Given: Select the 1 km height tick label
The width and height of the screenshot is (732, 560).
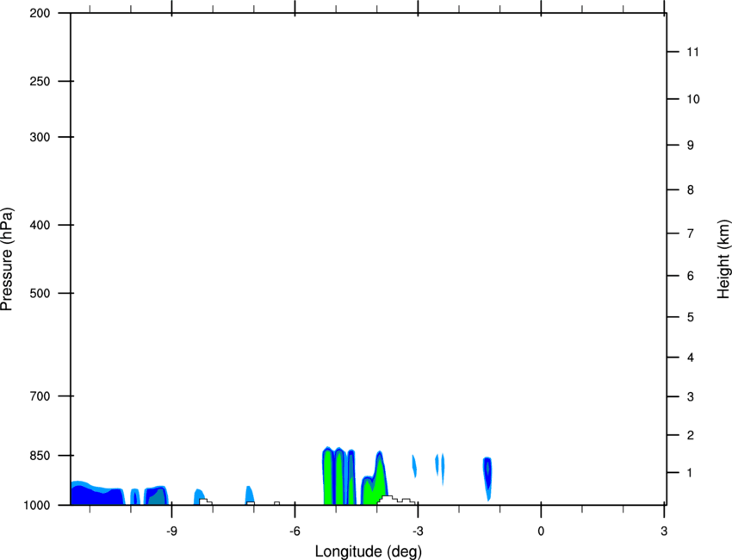Looking at the screenshot, I should pos(691,473).
